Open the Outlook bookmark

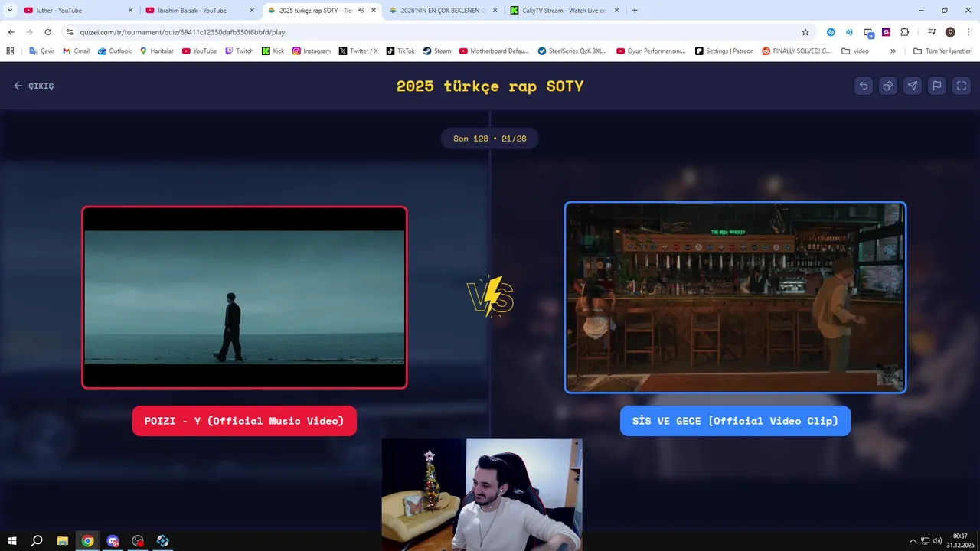click(114, 51)
